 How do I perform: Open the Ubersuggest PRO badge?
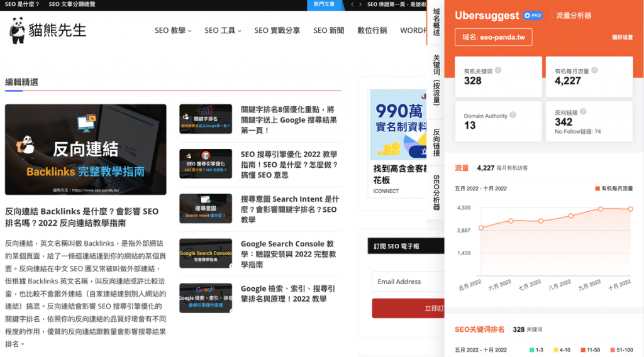[533, 16]
